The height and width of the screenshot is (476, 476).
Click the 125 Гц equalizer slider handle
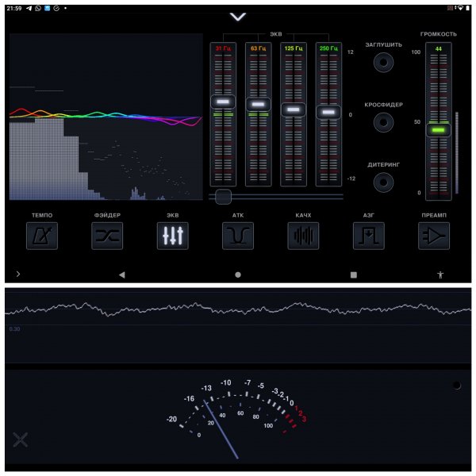(294, 109)
